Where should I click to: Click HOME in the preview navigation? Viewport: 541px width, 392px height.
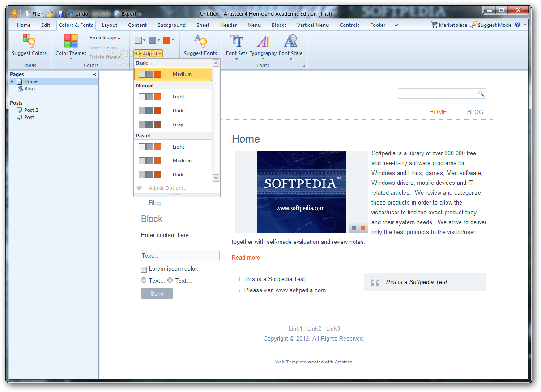438,112
